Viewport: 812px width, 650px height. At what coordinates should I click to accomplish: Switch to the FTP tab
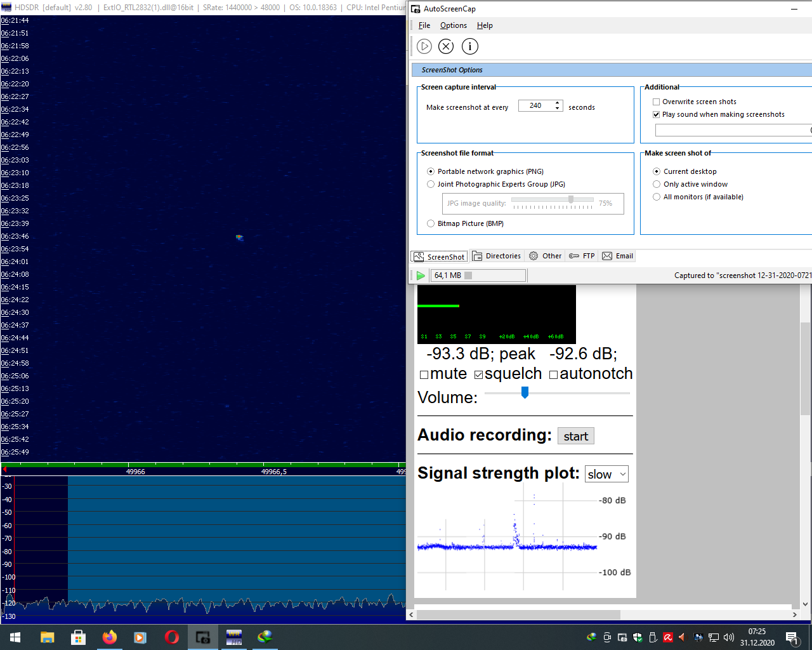(582, 256)
